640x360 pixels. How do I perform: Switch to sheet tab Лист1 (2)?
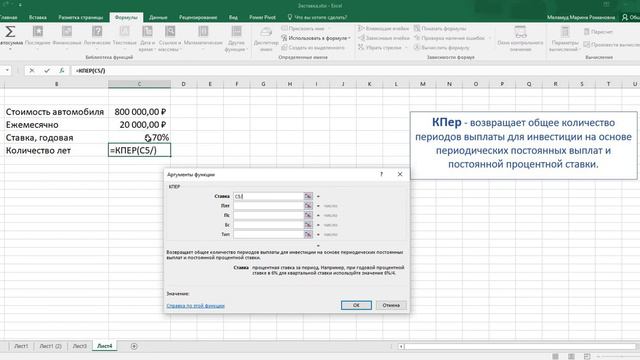point(50,346)
